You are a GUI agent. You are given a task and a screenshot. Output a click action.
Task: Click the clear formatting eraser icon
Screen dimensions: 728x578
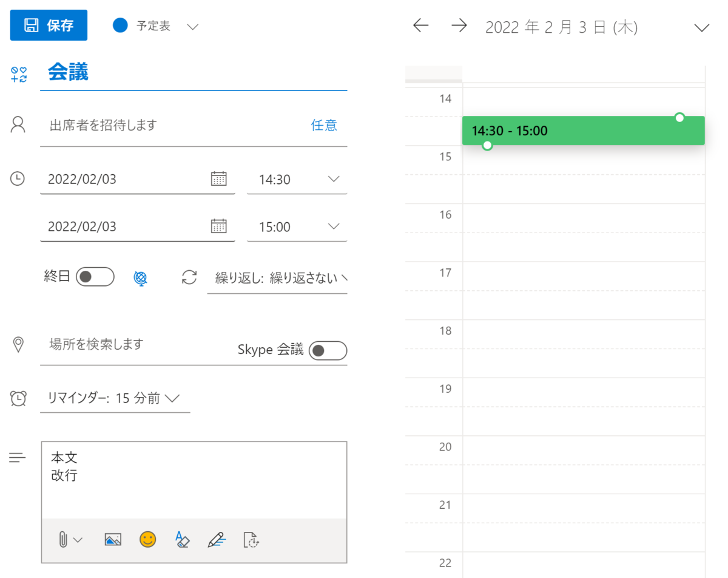click(x=182, y=539)
